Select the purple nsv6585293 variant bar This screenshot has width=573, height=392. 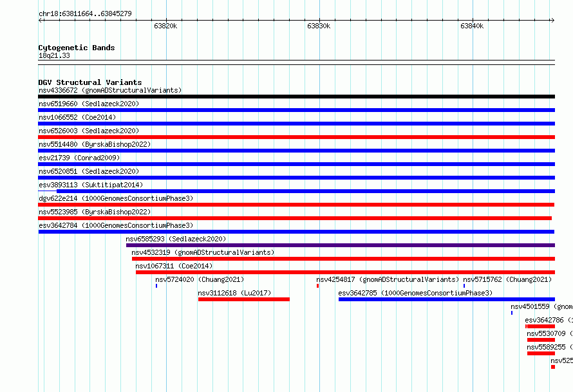(341, 245)
